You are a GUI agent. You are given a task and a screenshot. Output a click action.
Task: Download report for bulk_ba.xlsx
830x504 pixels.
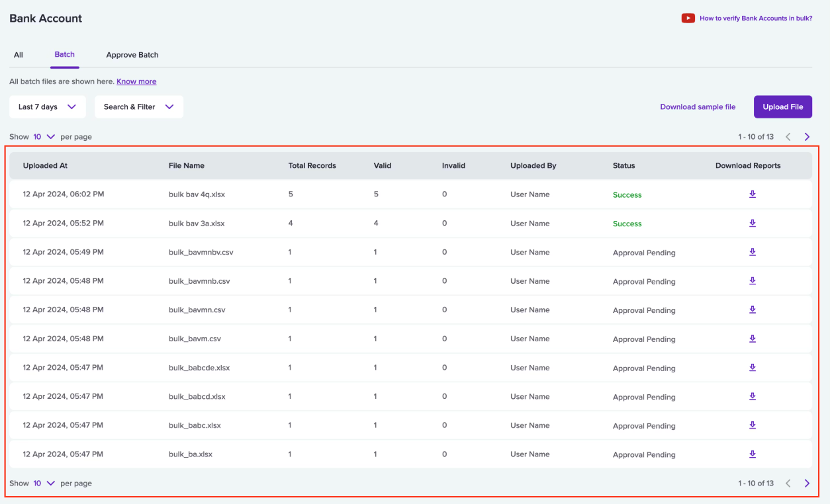753,454
